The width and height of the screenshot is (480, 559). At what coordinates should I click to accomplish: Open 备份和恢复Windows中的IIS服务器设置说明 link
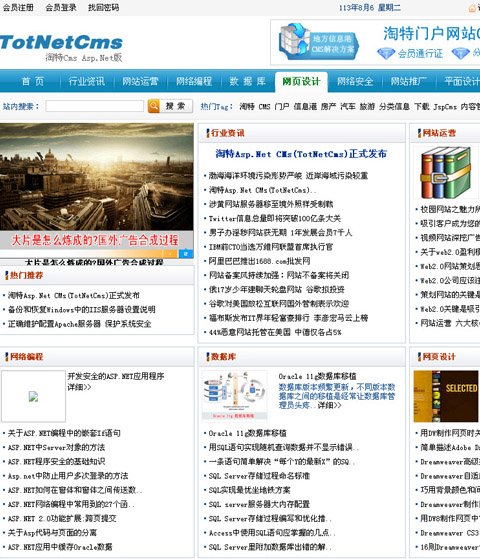pyautogui.click(x=82, y=309)
